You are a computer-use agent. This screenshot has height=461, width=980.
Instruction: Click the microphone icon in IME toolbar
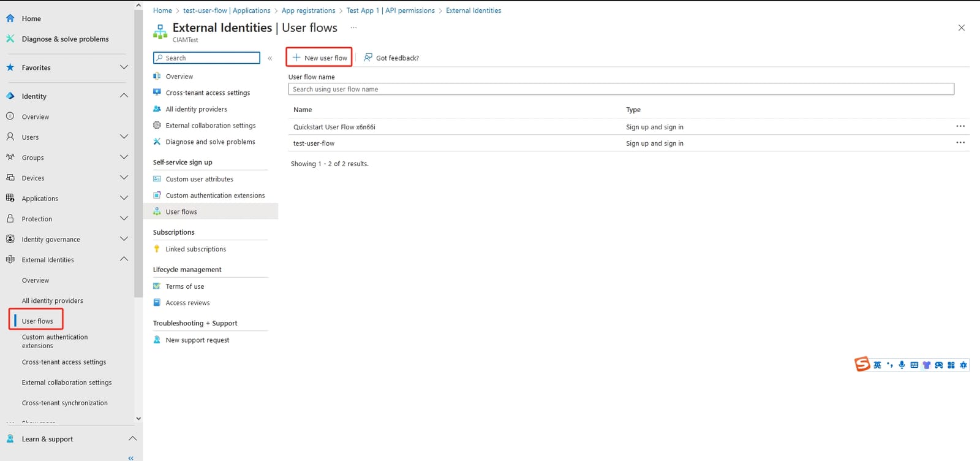pyautogui.click(x=902, y=365)
